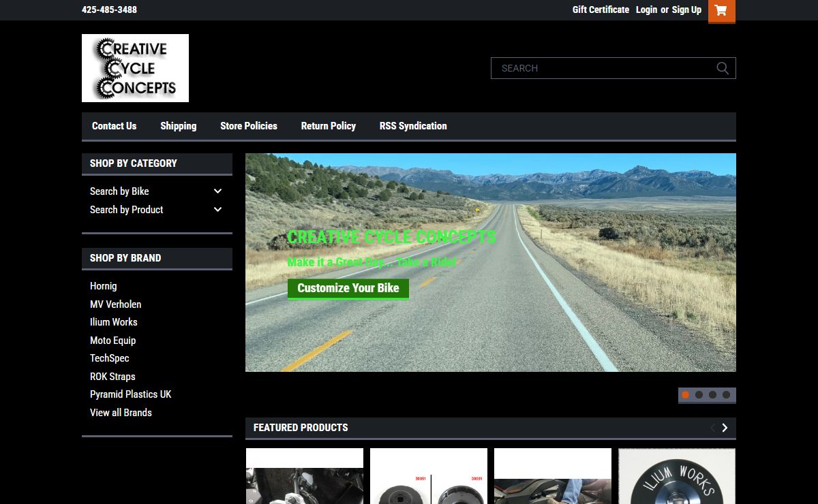Browse the Ilium Works brand
This screenshot has width=818, height=504.
click(x=114, y=322)
